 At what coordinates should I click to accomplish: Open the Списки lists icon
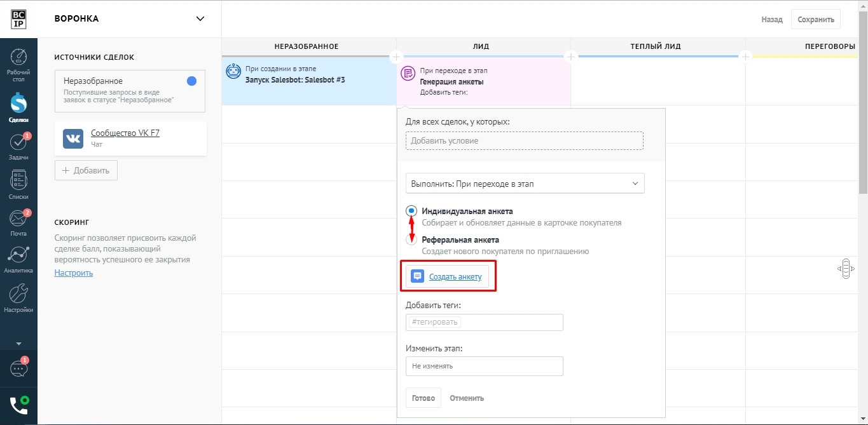click(x=18, y=181)
